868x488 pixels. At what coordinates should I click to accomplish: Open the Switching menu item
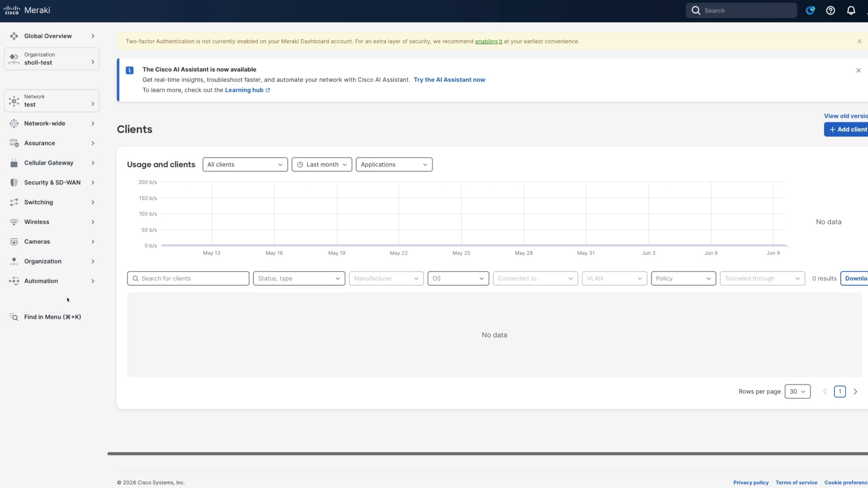[x=52, y=202]
